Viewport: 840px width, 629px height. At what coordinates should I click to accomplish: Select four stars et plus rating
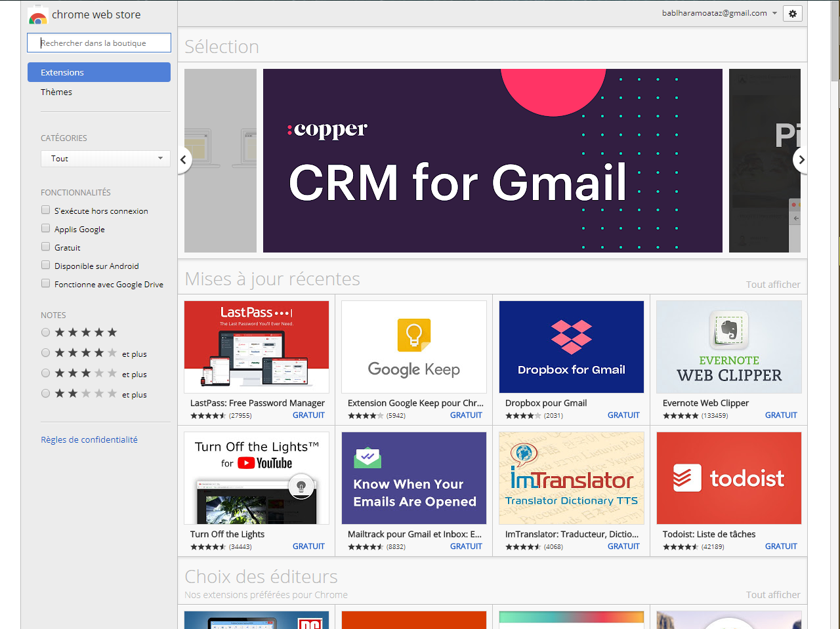click(x=45, y=353)
